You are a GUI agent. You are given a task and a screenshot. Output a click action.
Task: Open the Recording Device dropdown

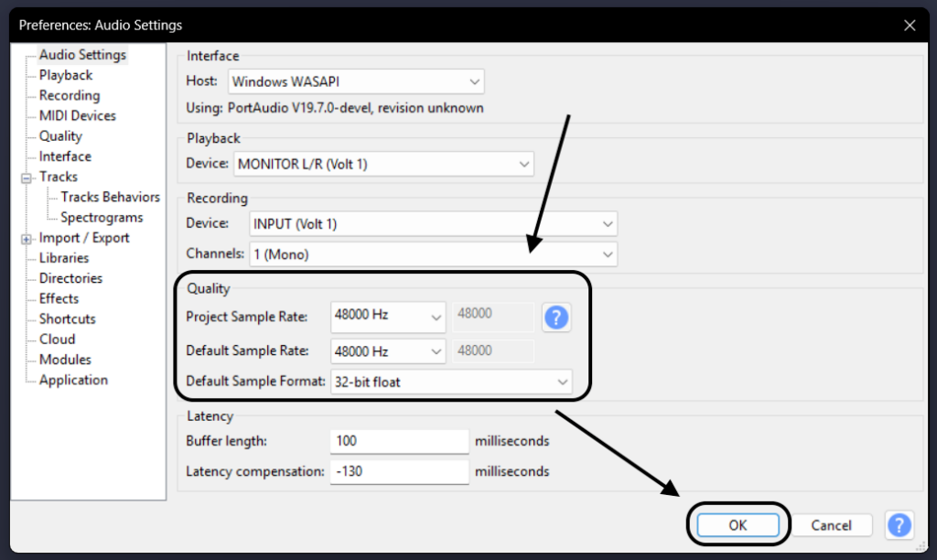coord(432,223)
